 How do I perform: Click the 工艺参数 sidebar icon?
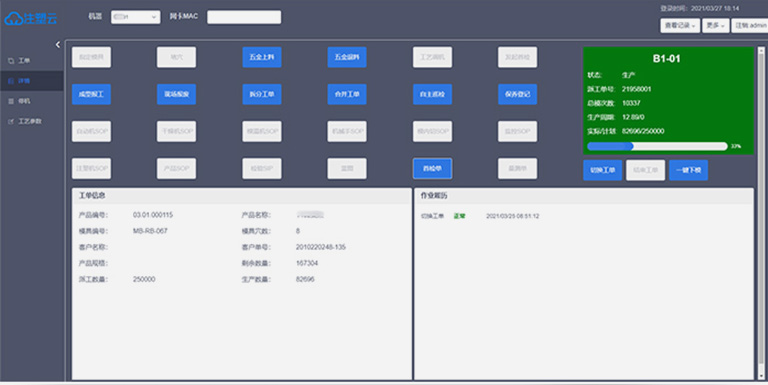click(x=11, y=121)
